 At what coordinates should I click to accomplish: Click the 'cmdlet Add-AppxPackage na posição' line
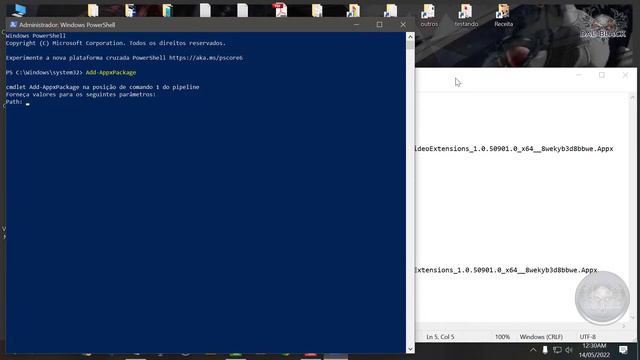tap(102, 87)
